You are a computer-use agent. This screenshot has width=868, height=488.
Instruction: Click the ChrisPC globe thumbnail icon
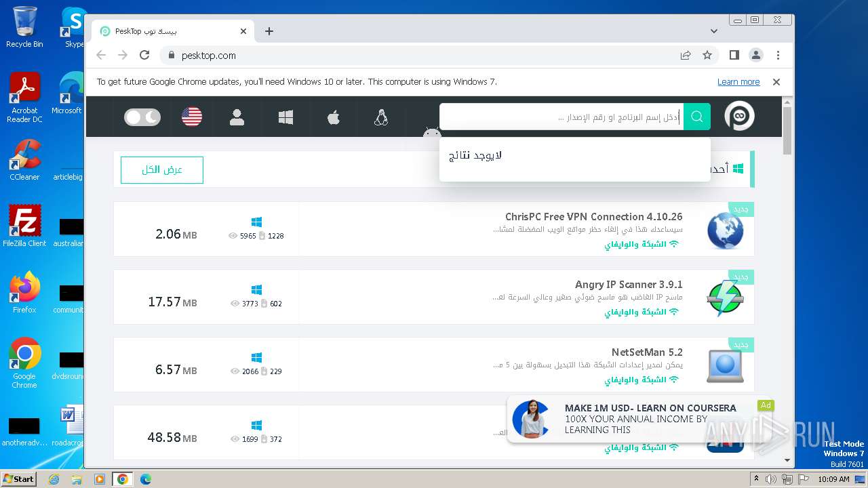725,230
